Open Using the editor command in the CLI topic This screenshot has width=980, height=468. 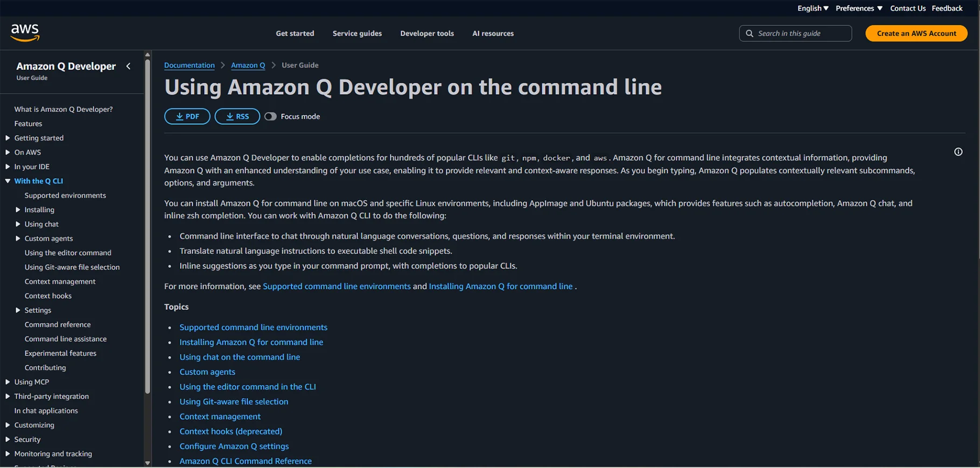pyautogui.click(x=248, y=387)
